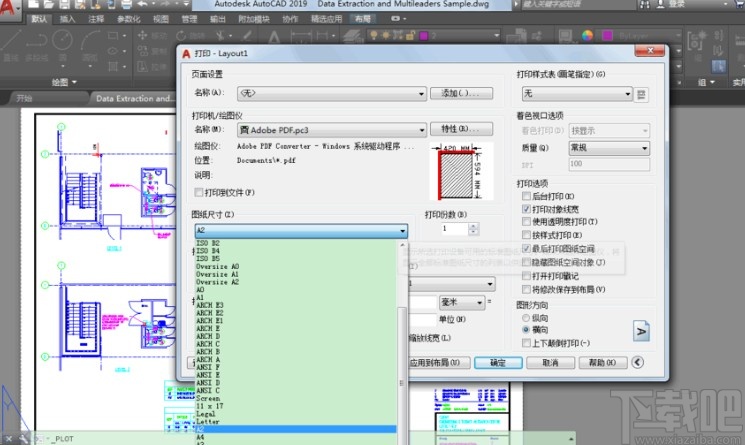Image resolution: width=745 pixels, height=445 pixels.
Task: Click the 确定 button
Action: 498,363
